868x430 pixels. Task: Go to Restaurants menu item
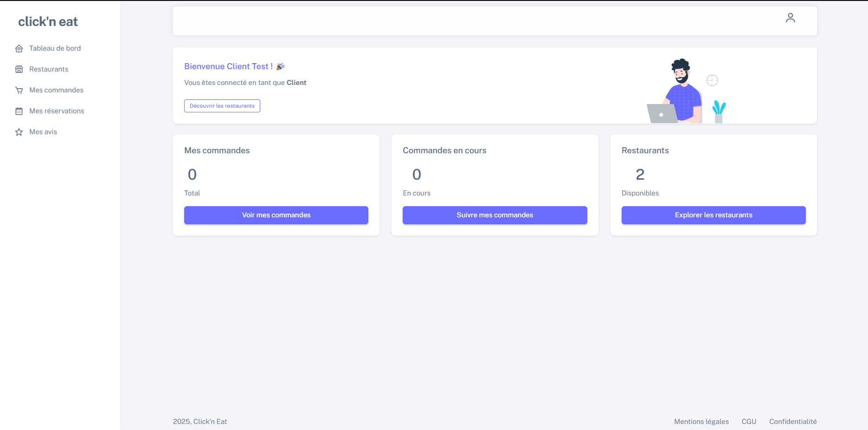point(49,69)
